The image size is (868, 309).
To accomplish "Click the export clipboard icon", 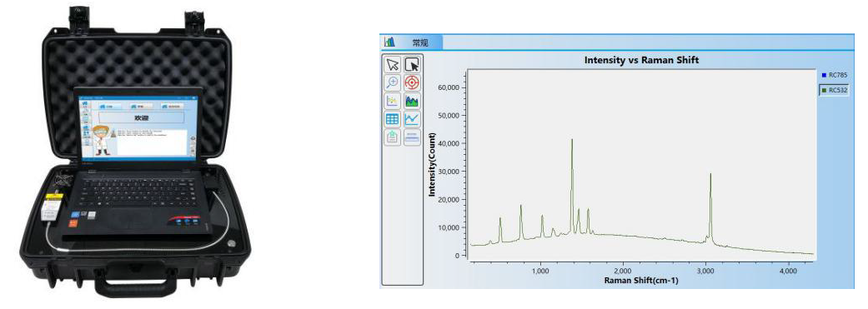I will [393, 137].
